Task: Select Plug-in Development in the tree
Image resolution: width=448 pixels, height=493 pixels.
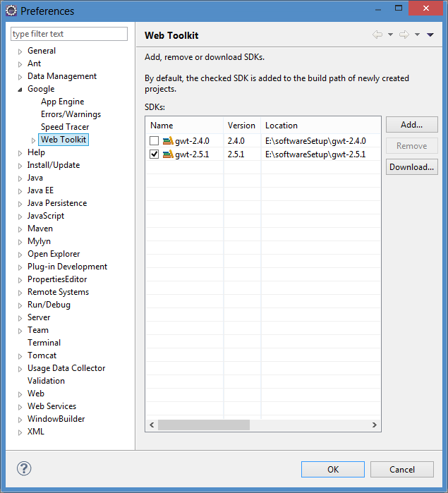Action: coord(67,267)
